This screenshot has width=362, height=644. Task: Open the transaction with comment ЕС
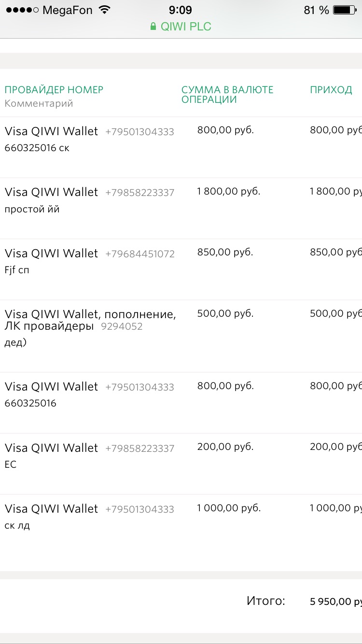point(11,464)
